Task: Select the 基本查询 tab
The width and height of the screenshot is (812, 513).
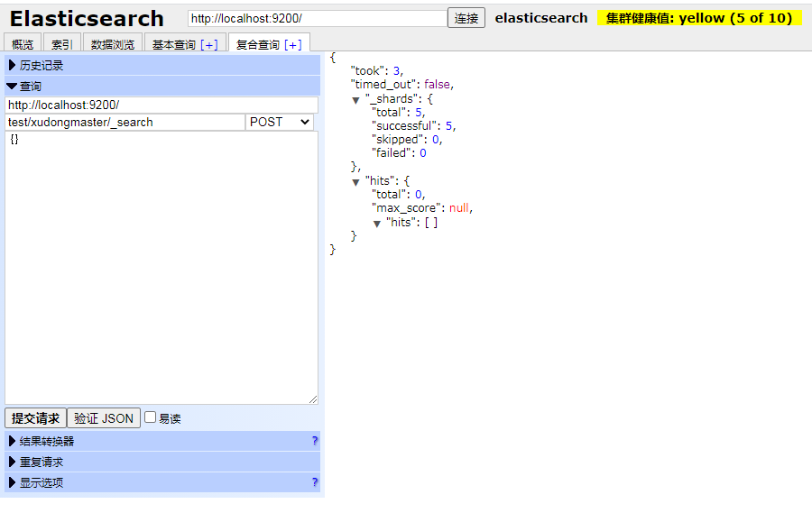Action: click(174, 44)
